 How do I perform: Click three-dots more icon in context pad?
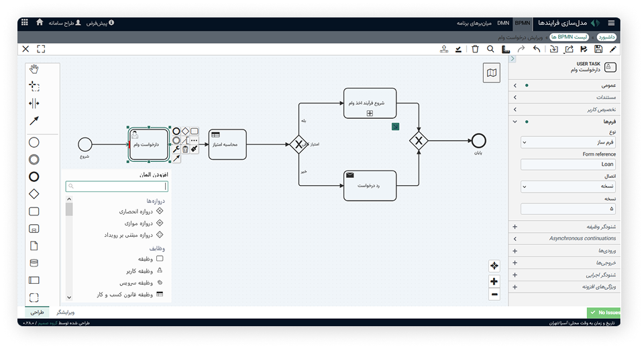(195, 140)
